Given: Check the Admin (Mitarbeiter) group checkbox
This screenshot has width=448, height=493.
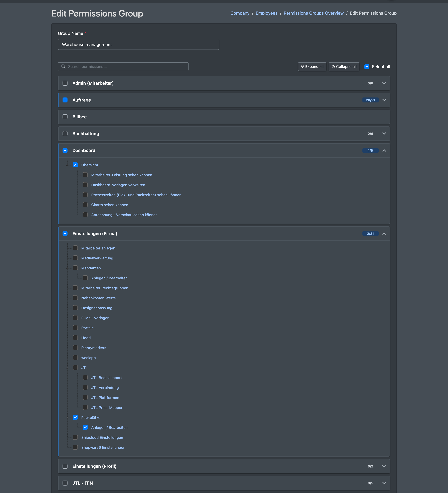Looking at the screenshot, I should point(65,83).
